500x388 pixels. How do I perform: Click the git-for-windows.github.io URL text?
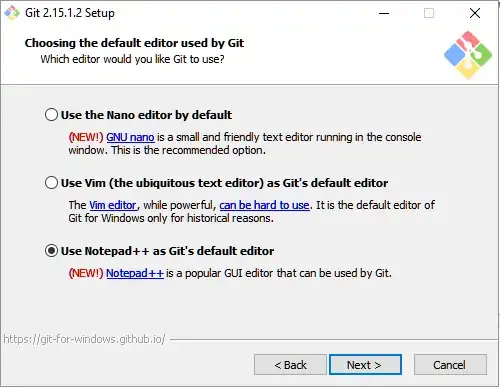coord(84,339)
